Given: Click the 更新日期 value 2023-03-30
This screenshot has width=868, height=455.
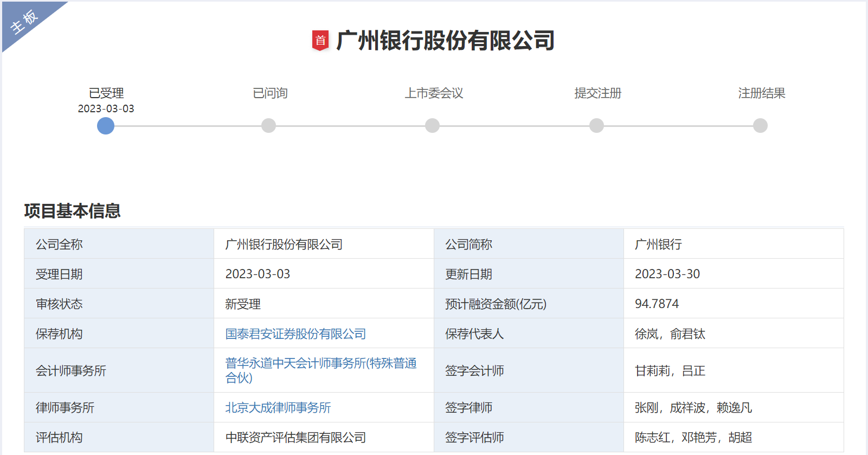Looking at the screenshot, I should (667, 274).
